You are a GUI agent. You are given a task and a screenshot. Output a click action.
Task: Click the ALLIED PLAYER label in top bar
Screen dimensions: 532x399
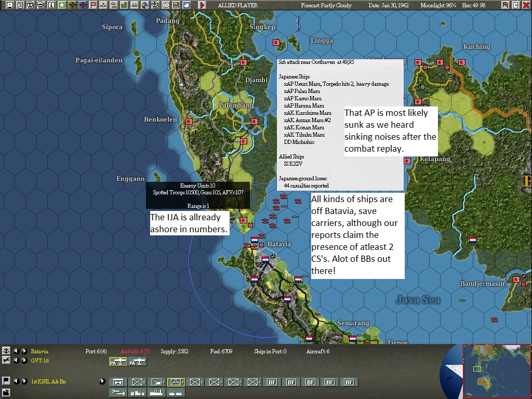tap(238, 5)
